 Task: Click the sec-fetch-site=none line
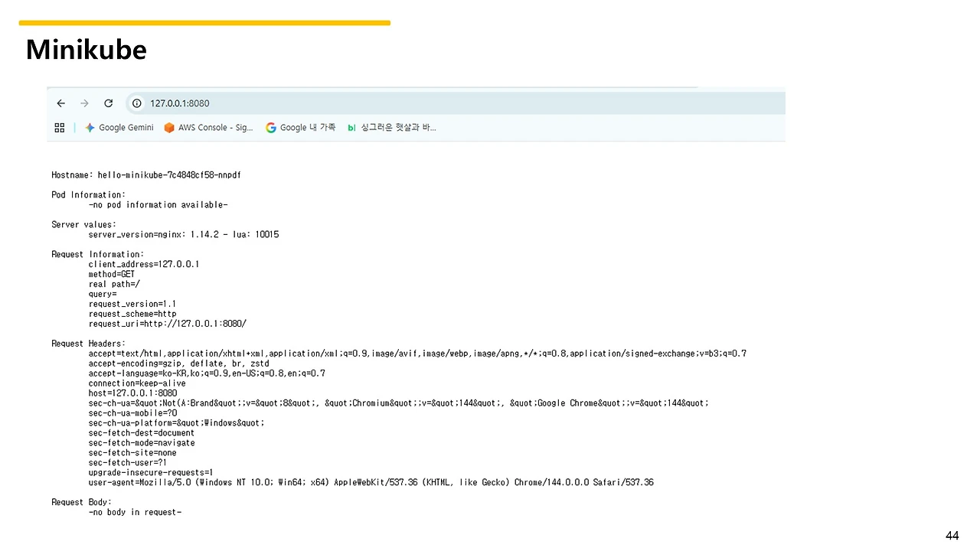tap(132, 454)
